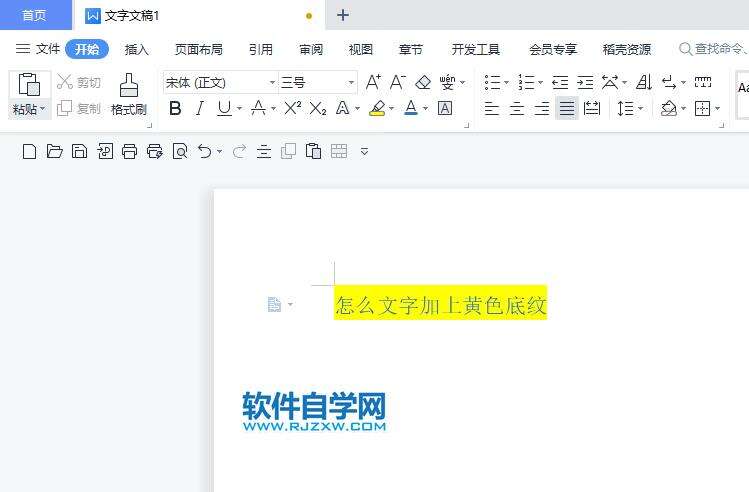Align text right
Viewport: 749px width, 492px height.
[x=542, y=108]
